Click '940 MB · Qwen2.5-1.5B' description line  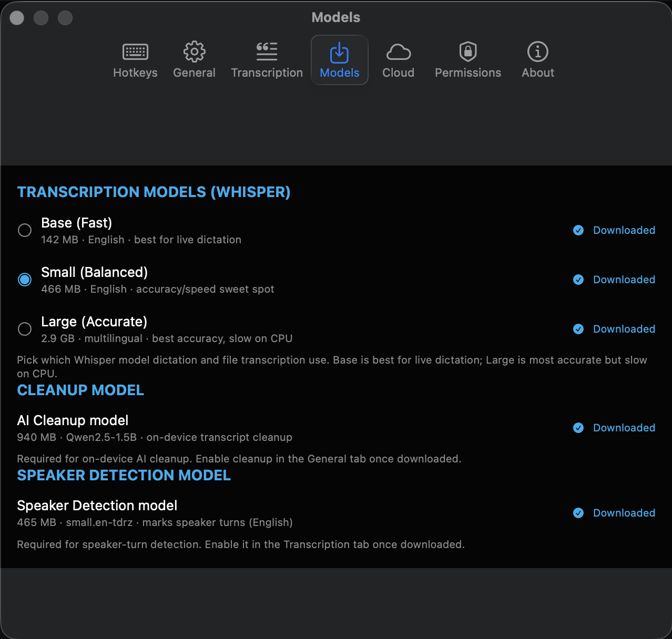(x=155, y=437)
